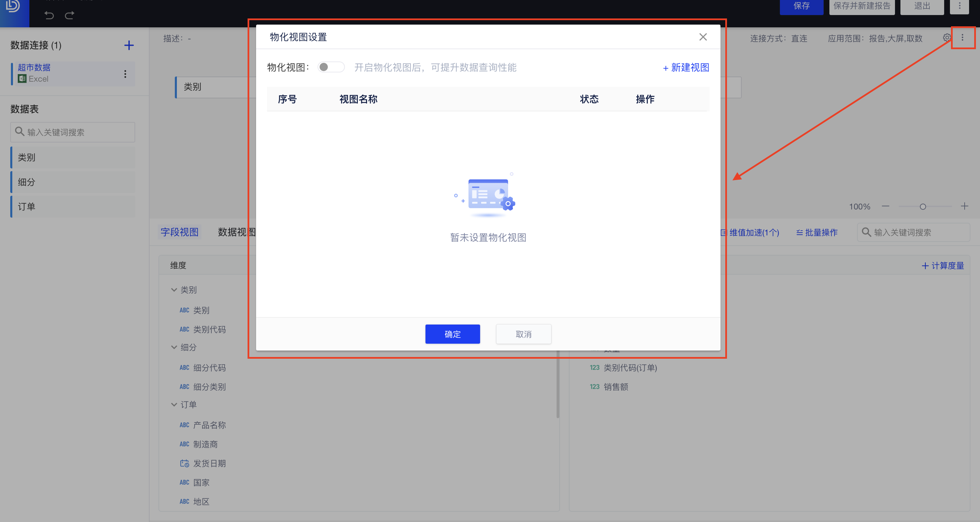The height and width of the screenshot is (522, 980).
Task: Click the 确定 button in the dialog
Action: click(x=452, y=334)
